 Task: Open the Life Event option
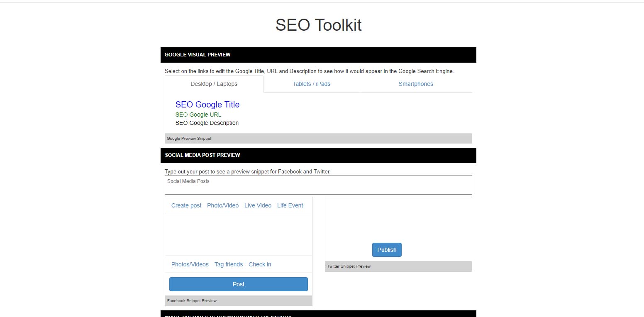tap(290, 205)
